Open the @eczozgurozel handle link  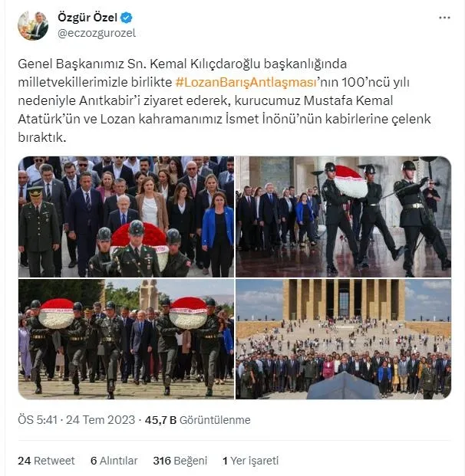pyautogui.click(x=97, y=33)
